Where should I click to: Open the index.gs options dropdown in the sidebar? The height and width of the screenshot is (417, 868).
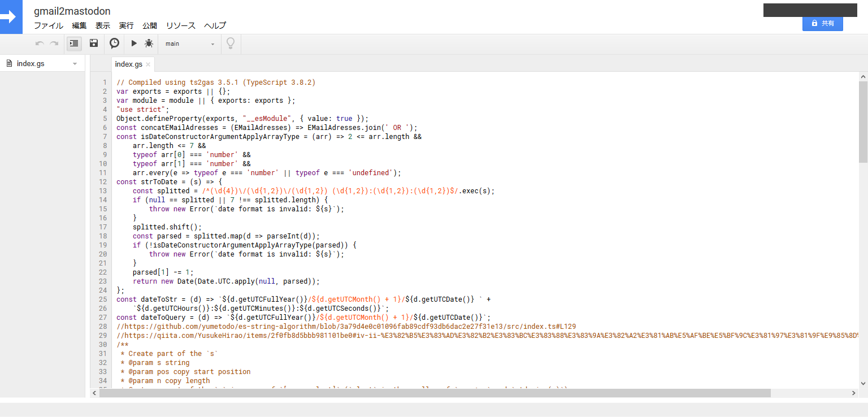[74, 63]
